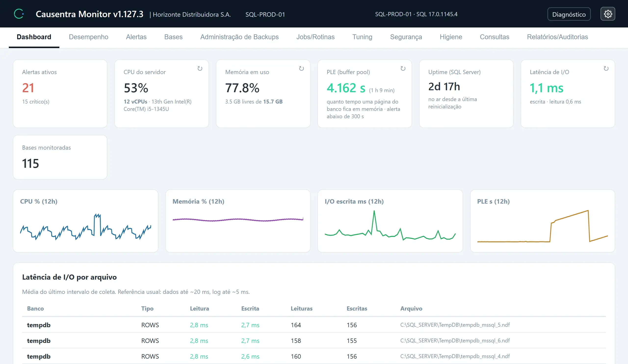Click the Diagnóstico button

point(569,14)
